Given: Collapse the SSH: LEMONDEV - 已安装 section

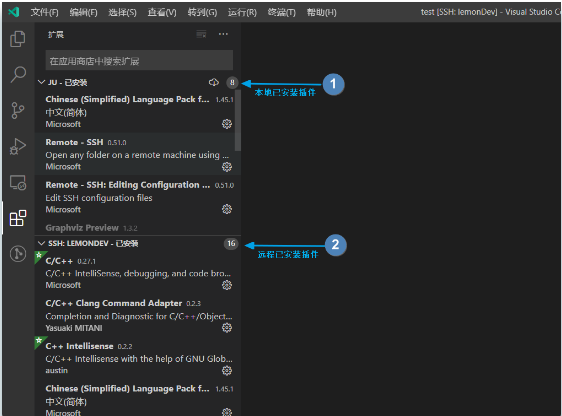Looking at the screenshot, I should pyautogui.click(x=41, y=244).
